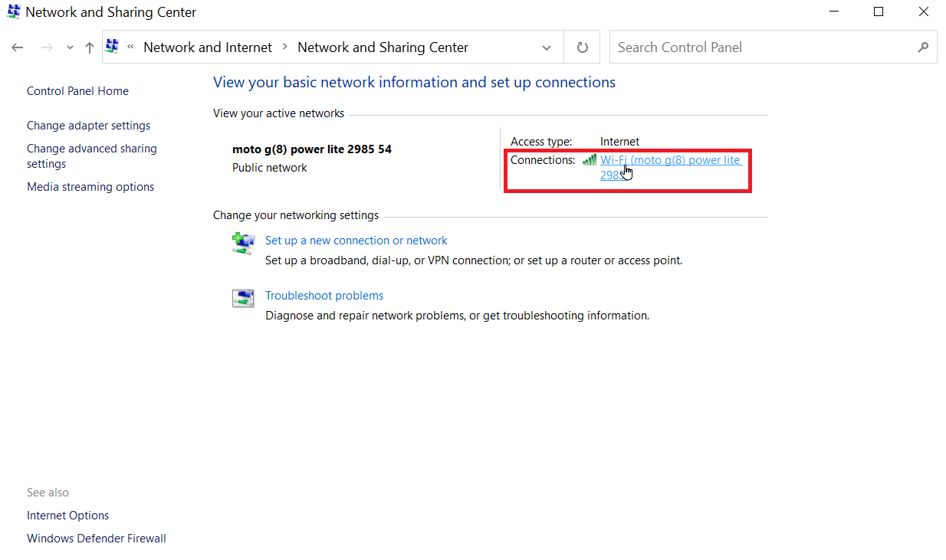
Task: Minimize the Network and Sharing Center window
Action: 833,11
